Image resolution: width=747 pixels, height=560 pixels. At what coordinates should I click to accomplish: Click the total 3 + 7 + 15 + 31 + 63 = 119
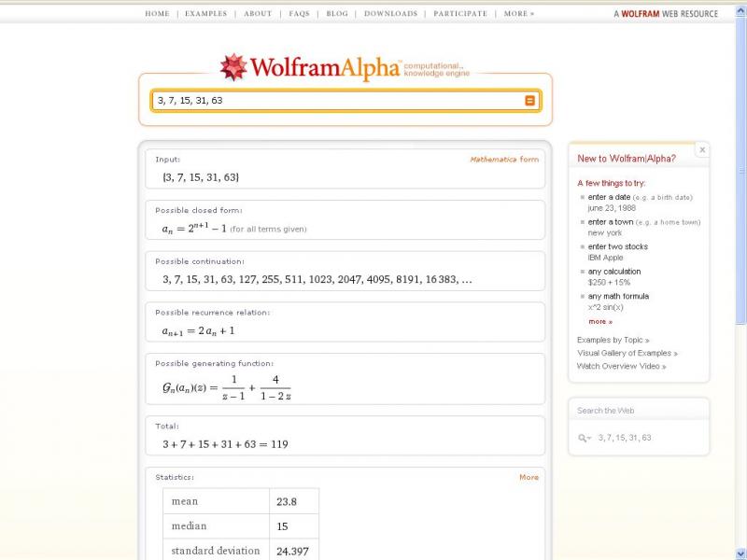[x=225, y=444]
